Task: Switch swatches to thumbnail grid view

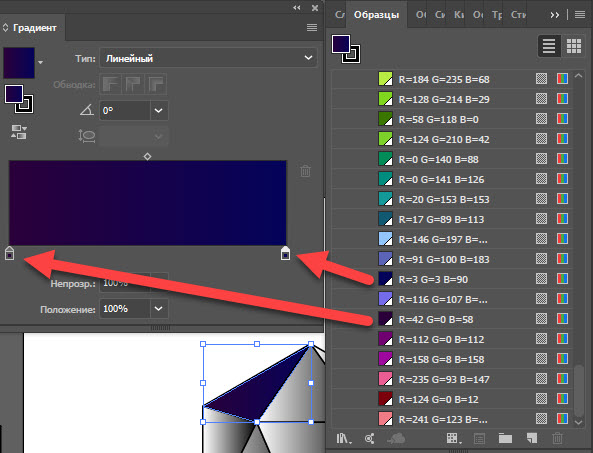Action: pyautogui.click(x=574, y=46)
